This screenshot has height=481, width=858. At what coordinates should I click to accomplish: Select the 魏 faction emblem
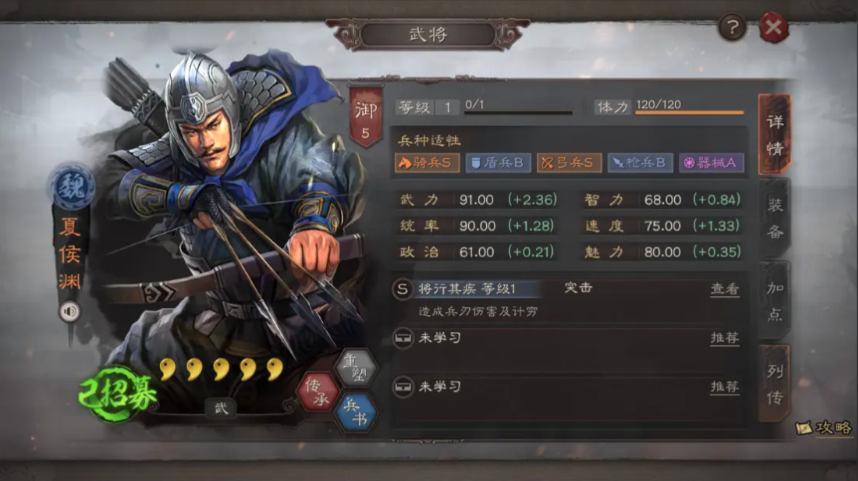point(71,187)
